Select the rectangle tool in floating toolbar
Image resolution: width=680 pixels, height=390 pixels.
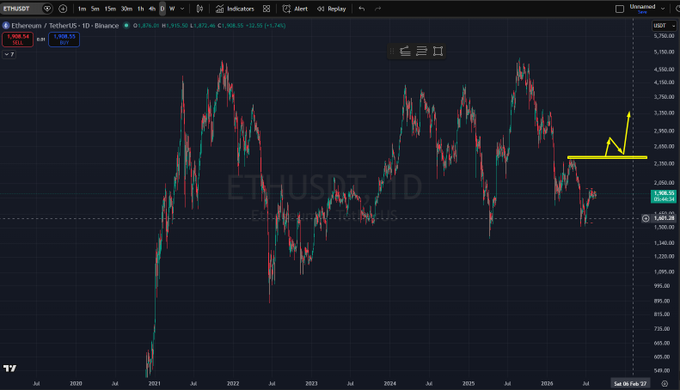click(x=438, y=51)
